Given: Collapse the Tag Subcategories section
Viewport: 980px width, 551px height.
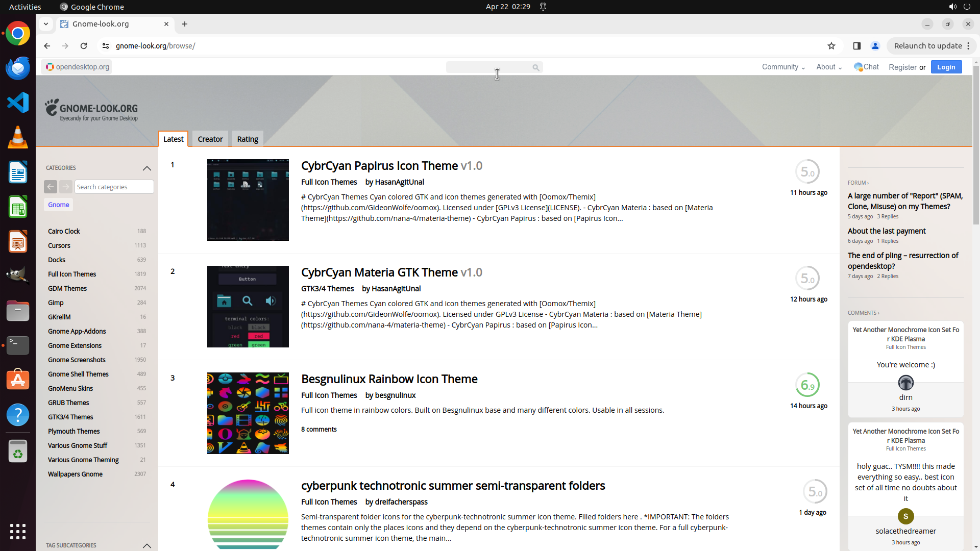Looking at the screenshot, I should point(147,545).
